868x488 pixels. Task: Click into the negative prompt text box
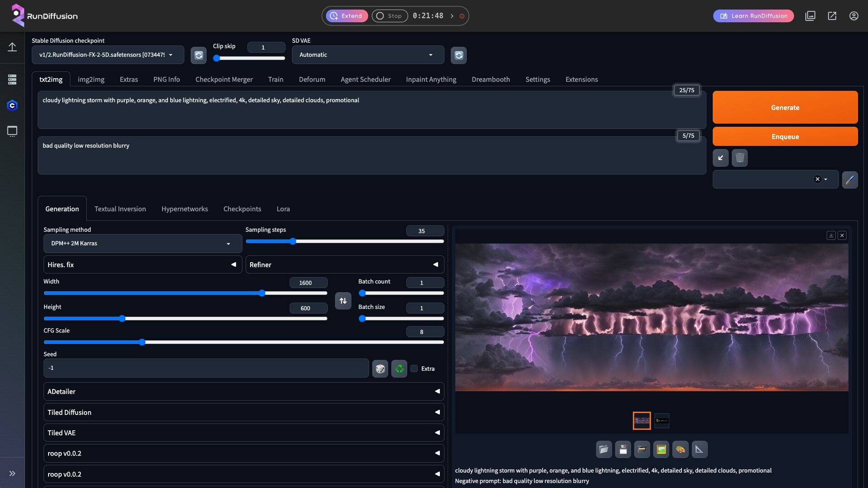coord(372,155)
